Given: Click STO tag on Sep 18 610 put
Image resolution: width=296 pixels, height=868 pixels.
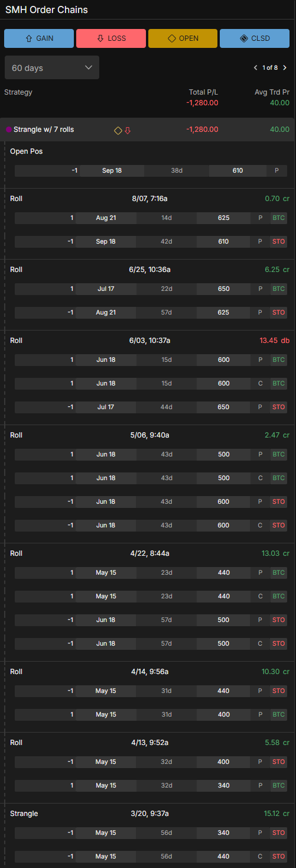Looking at the screenshot, I should click(278, 241).
